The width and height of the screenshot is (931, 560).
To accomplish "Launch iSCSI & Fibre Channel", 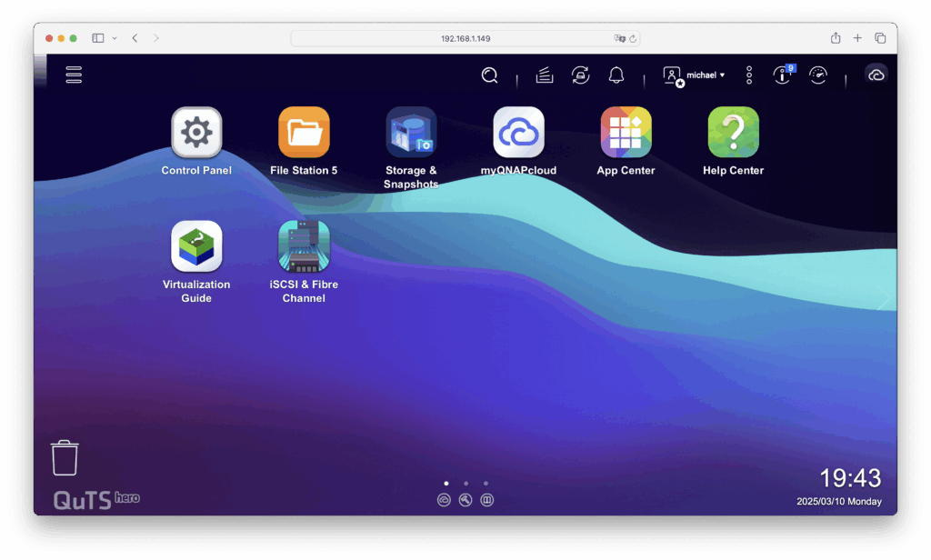I will [304, 246].
